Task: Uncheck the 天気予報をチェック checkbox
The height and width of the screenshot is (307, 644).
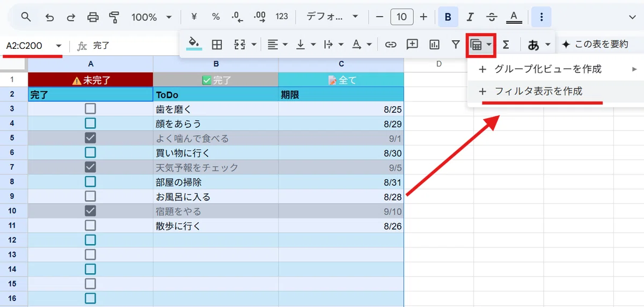Action: pos(90,167)
